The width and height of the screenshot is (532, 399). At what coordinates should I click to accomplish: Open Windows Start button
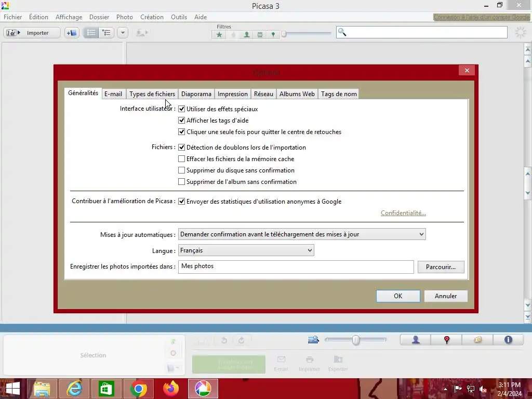(x=13, y=389)
